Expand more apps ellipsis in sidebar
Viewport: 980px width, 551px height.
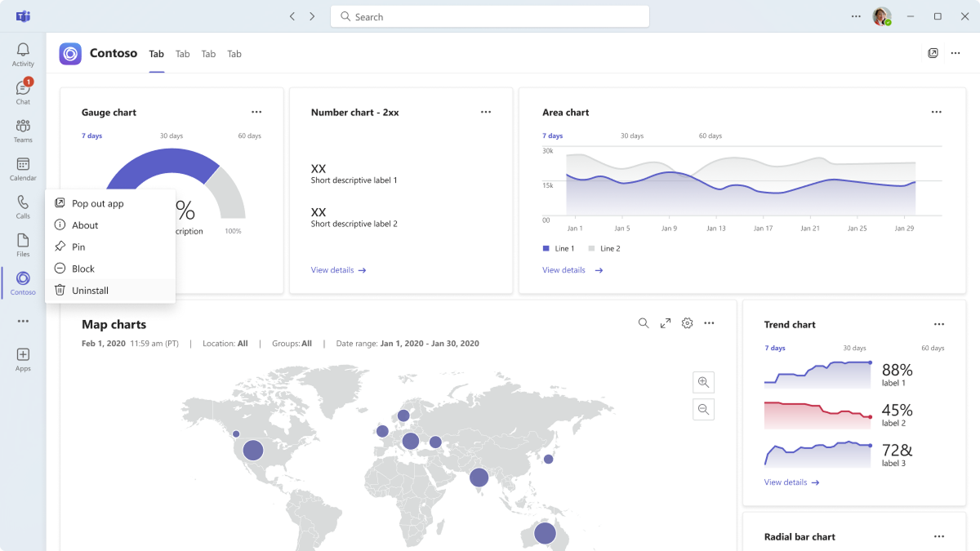23,321
